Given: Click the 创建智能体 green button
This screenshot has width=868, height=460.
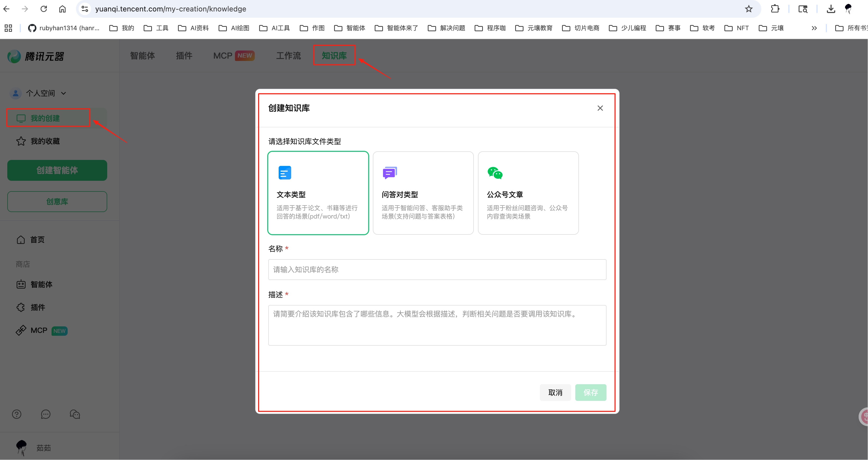Looking at the screenshot, I should [x=57, y=170].
